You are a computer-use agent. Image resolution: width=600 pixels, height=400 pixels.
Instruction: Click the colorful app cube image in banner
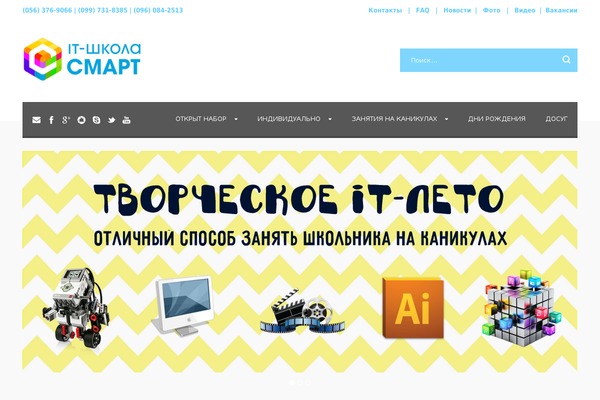pyautogui.click(x=522, y=307)
